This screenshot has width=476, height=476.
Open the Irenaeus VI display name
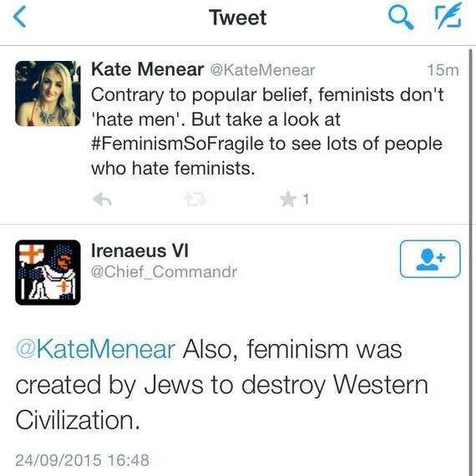point(139,251)
